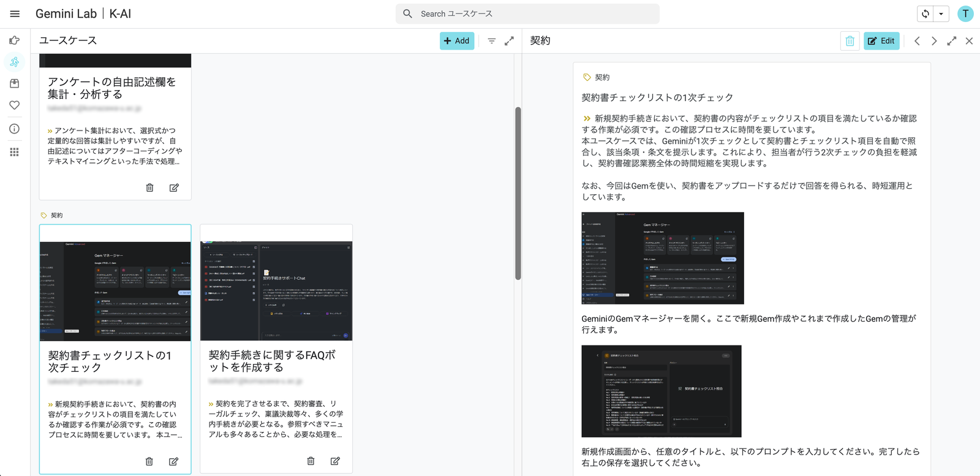Delete the 契約書チェックリストの1次チェック card via its trash icon
980x476 pixels.
149,461
